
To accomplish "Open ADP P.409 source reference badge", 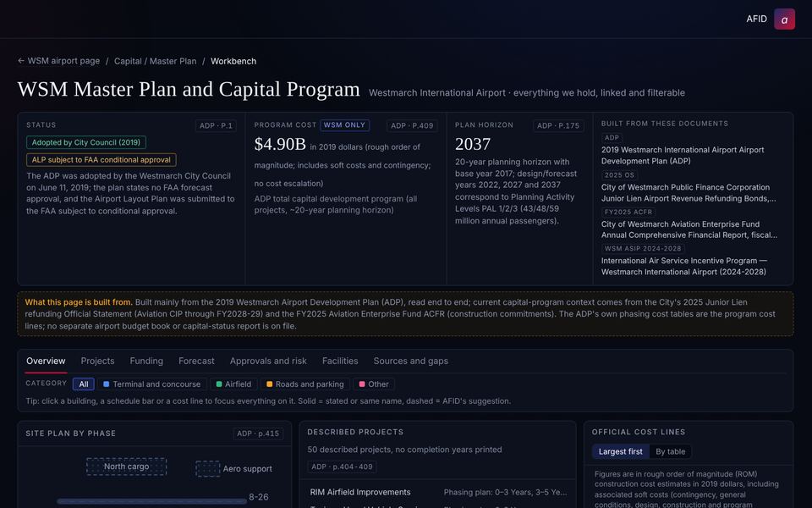I will [412, 125].
